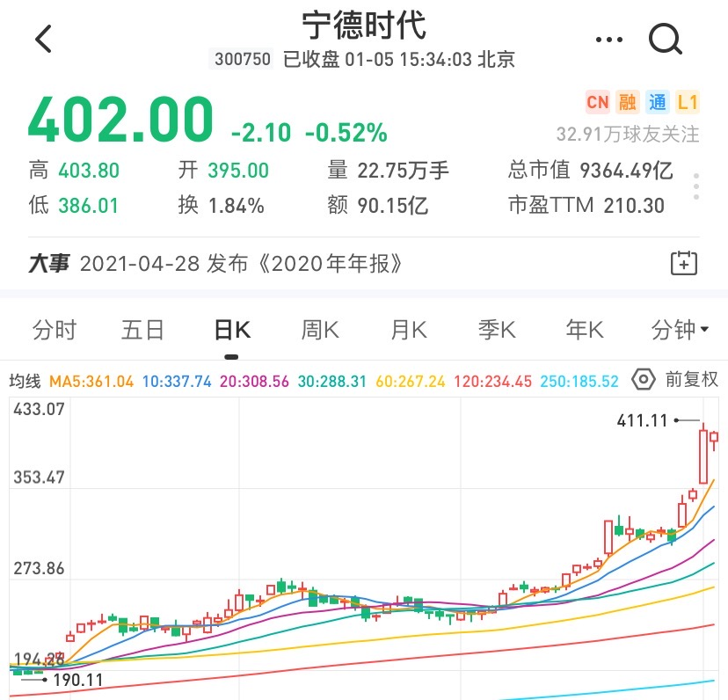The image size is (728, 700).
Task: Tap the turnover rate 1.84%
Action: point(237,205)
